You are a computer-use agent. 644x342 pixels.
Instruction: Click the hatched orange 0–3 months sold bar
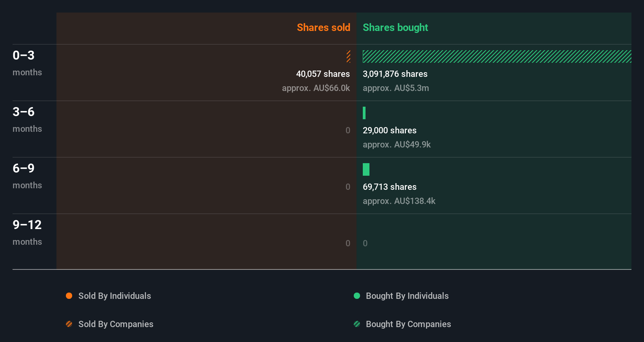pos(348,56)
